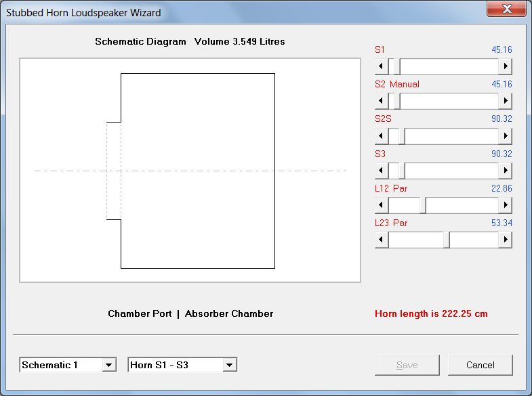Click the L12 Par left arrow
The height and width of the screenshot is (396, 532).
click(382, 205)
